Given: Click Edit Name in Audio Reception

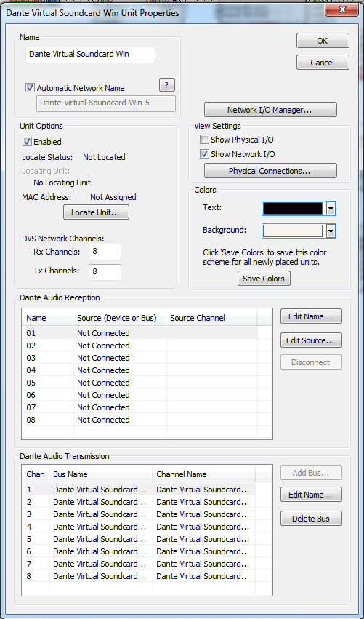Looking at the screenshot, I should pyautogui.click(x=311, y=316).
